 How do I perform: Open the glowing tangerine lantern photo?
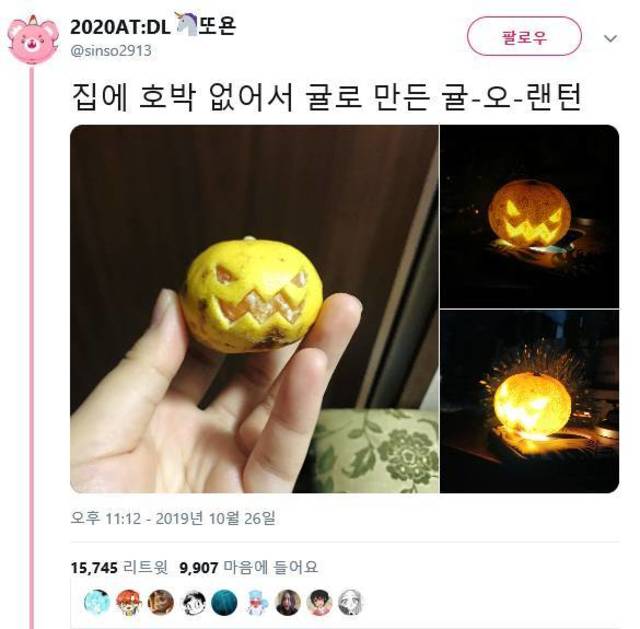[x=529, y=216]
